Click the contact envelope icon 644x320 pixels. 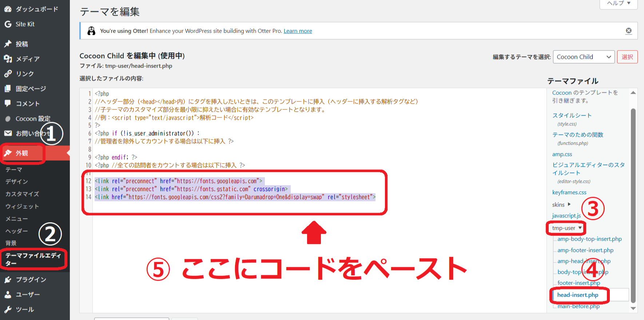[8, 133]
